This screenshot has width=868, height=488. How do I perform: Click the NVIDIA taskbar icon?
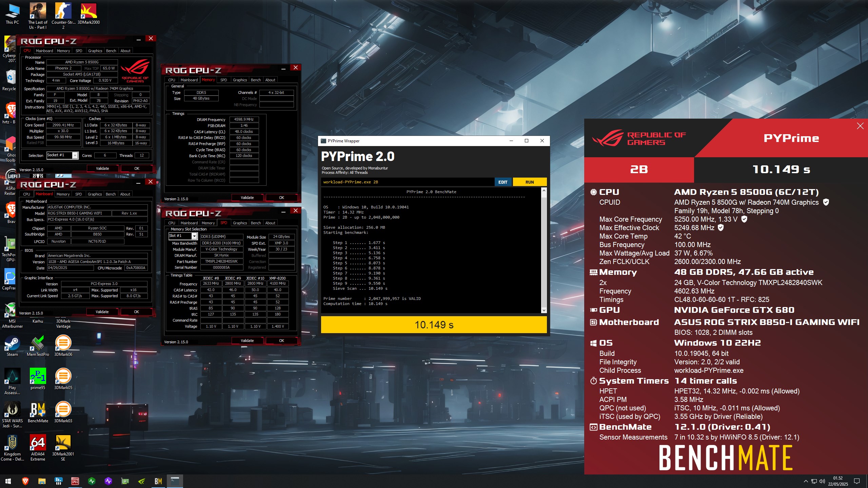(141, 481)
